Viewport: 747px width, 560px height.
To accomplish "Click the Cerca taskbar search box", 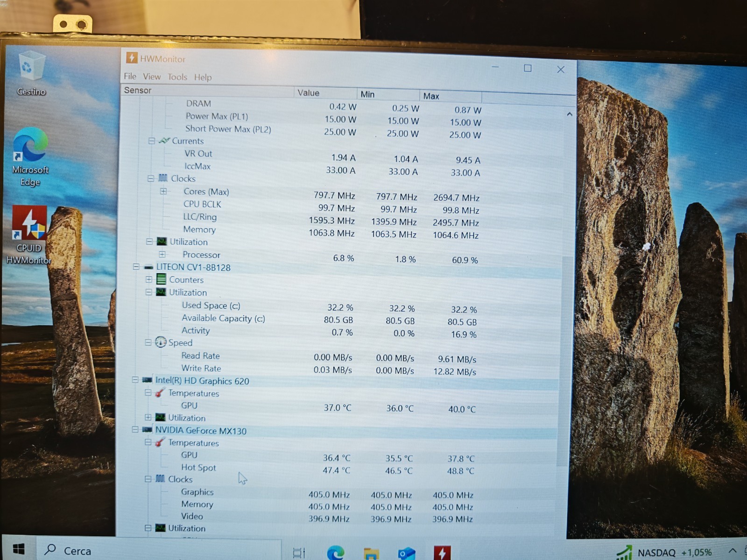I will [159, 550].
